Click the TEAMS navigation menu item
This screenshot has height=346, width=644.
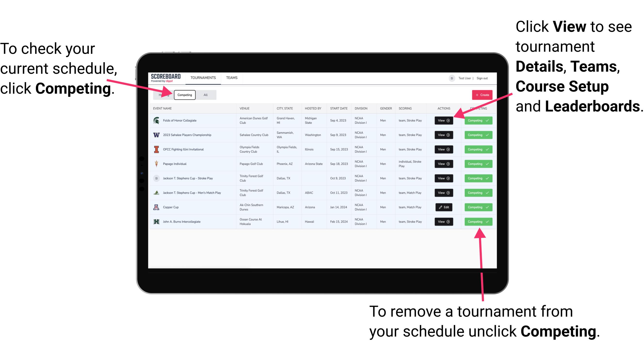[x=232, y=78]
